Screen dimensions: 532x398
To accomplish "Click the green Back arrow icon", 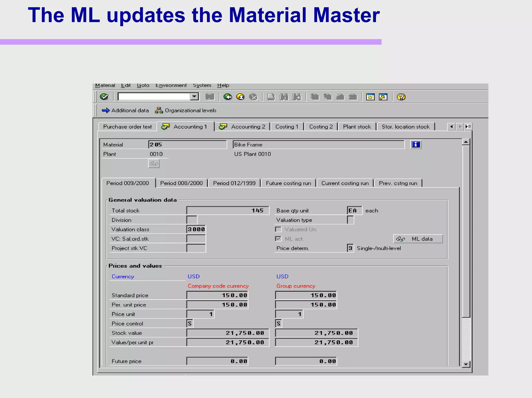I will 228,97.
